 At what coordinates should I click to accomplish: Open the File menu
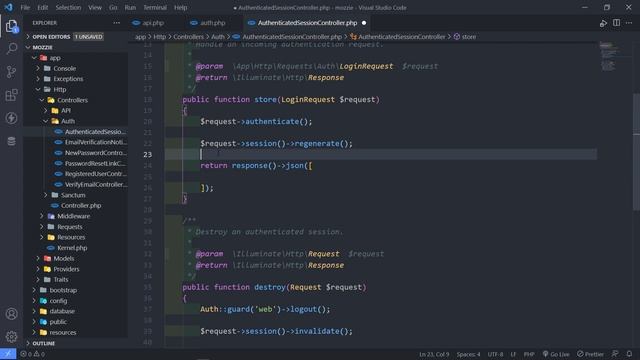click(25, 7)
